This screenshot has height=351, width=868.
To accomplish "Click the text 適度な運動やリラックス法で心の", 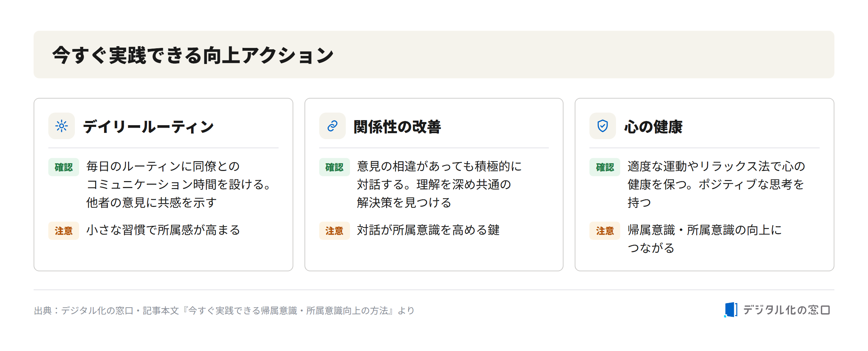I will 716,166.
